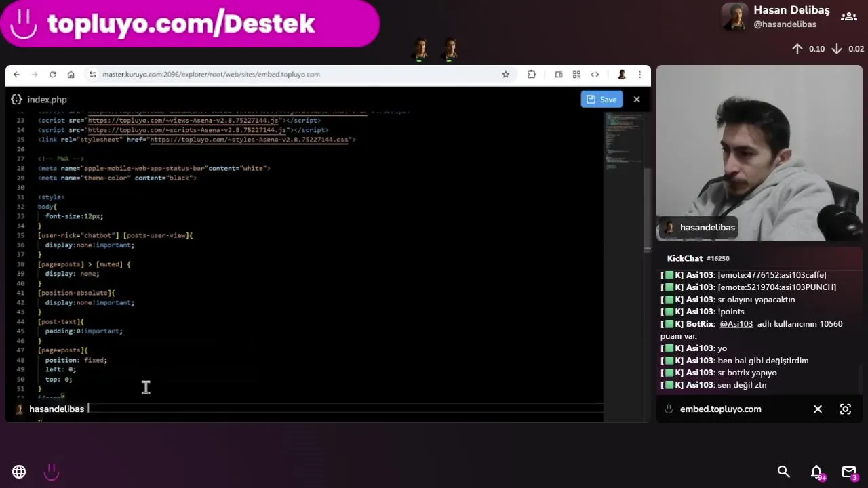Open the code brackets toolbar icon

pos(595,75)
